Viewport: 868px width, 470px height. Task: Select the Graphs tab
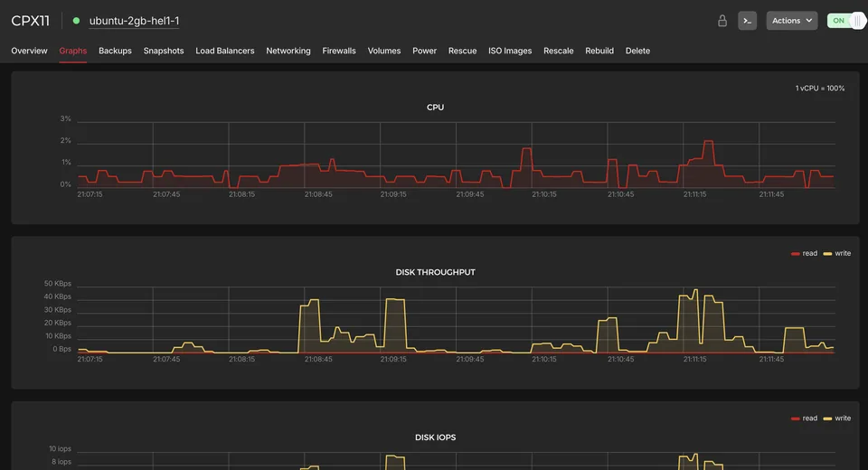click(73, 51)
